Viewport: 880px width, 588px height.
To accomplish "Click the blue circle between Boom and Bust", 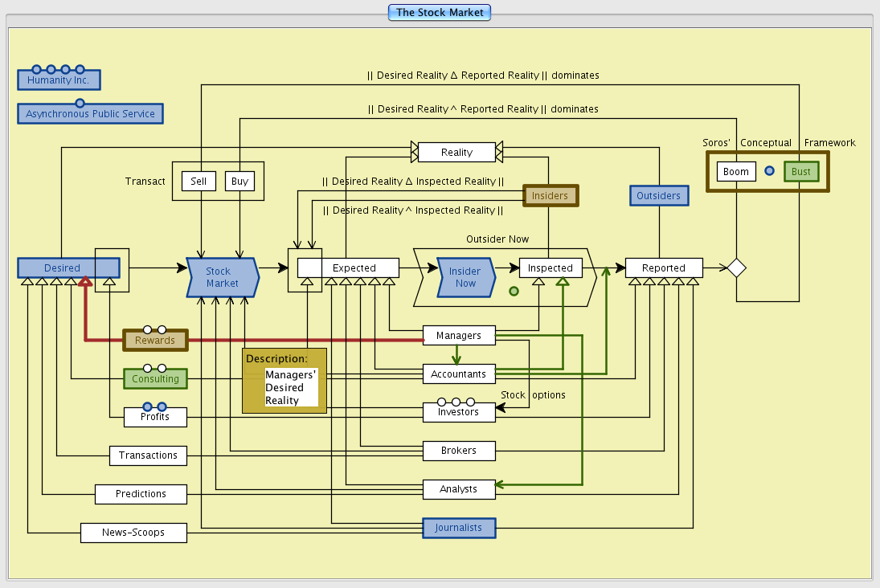I will 769,171.
